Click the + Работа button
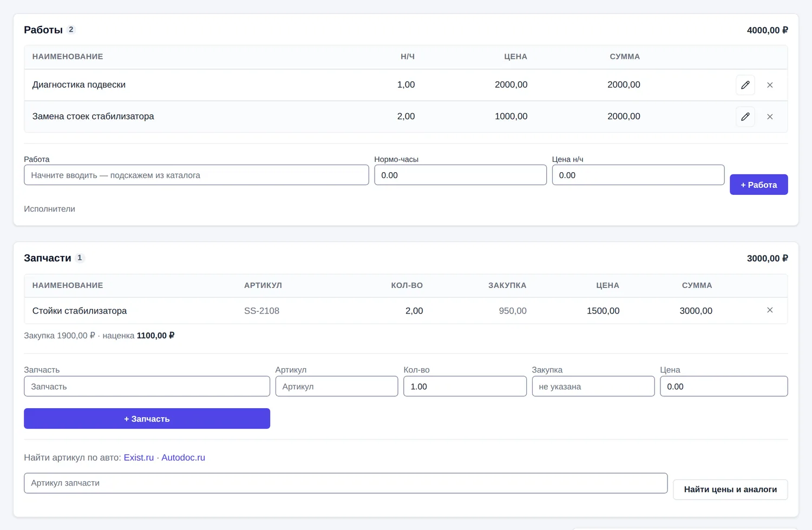 pos(758,185)
